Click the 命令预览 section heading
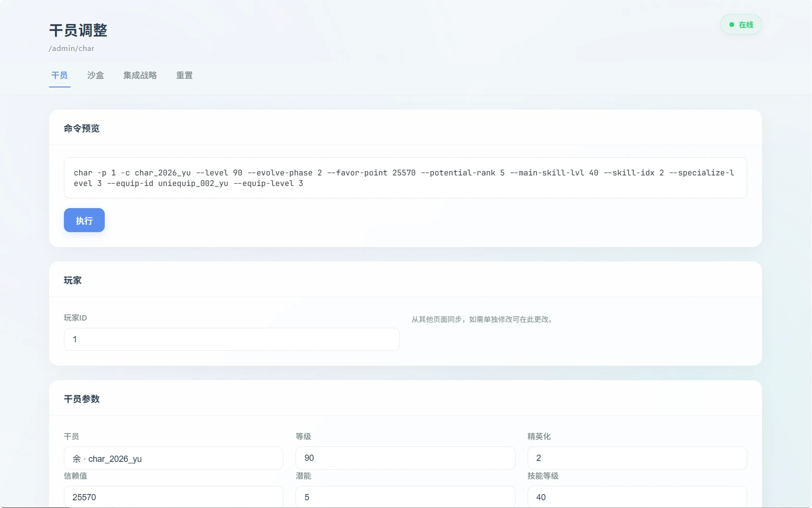Image resolution: width=812 pixels, height=508 pixels. (82, 128)
